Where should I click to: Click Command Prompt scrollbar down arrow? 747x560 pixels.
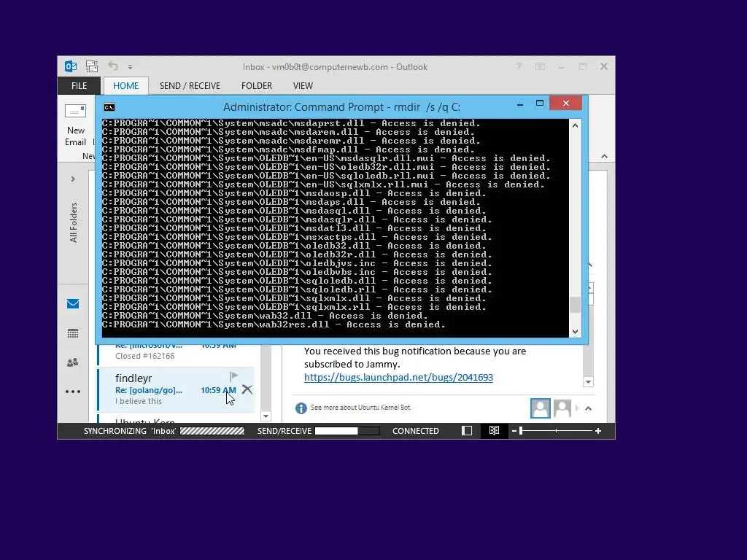575,332
